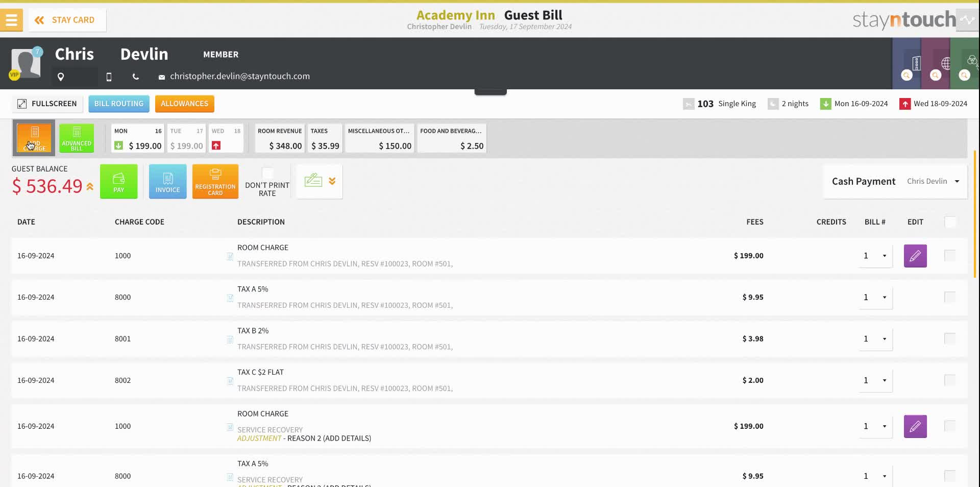Open the group card search magnifier
Screen dimensions: 980x487
pos(964,75)
